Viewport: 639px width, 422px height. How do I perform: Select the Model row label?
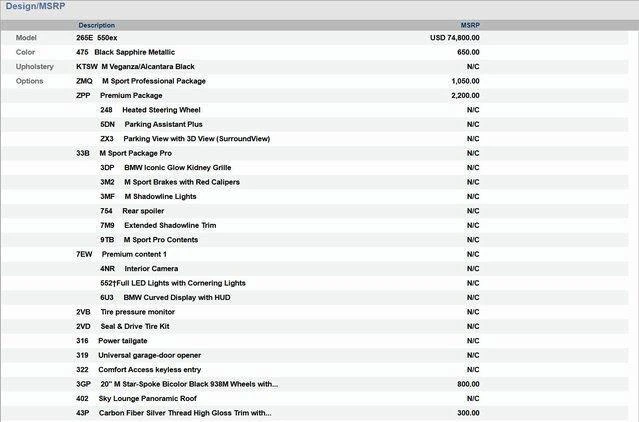pyautogui.click(x=26, y=38)
